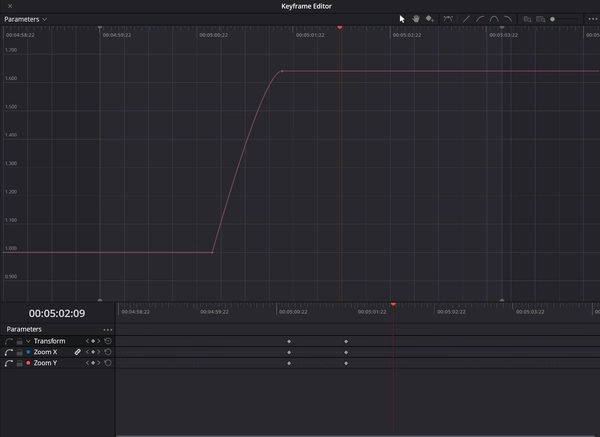Open the Parameters dropdown at top
This screenshot has height=437, width=600.
pos(25,19)
